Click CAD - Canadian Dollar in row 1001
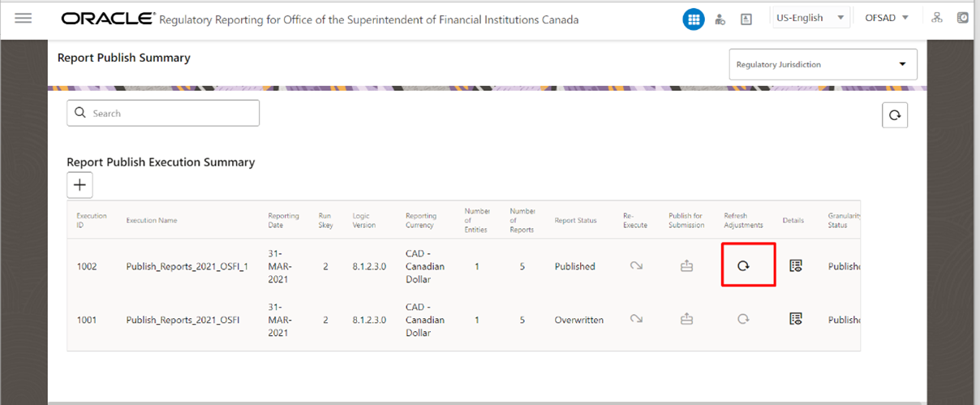 point(425,320)
